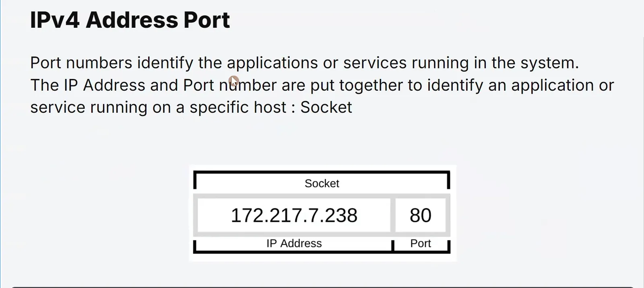Viewport: 644px width, 288px height.
Task: Click the 172.217.7.238 address box
Action: click(294, 215)
